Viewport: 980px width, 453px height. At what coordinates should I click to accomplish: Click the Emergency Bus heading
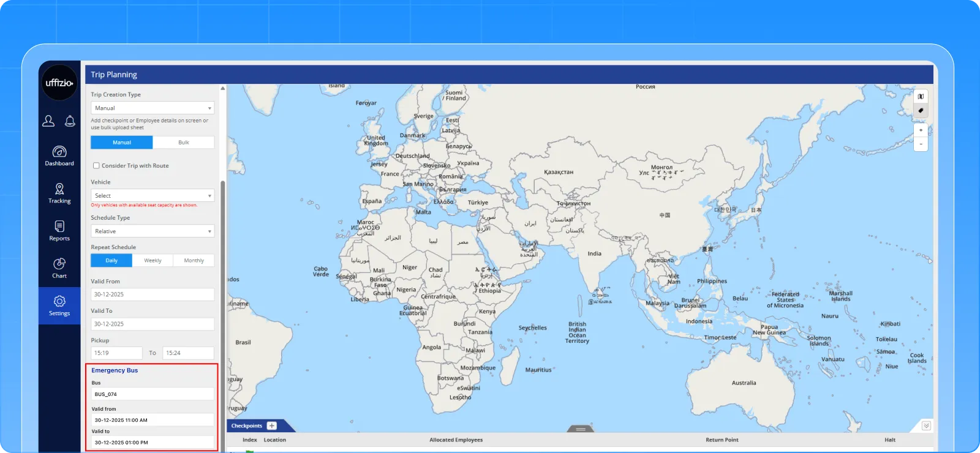pos(115,370)
